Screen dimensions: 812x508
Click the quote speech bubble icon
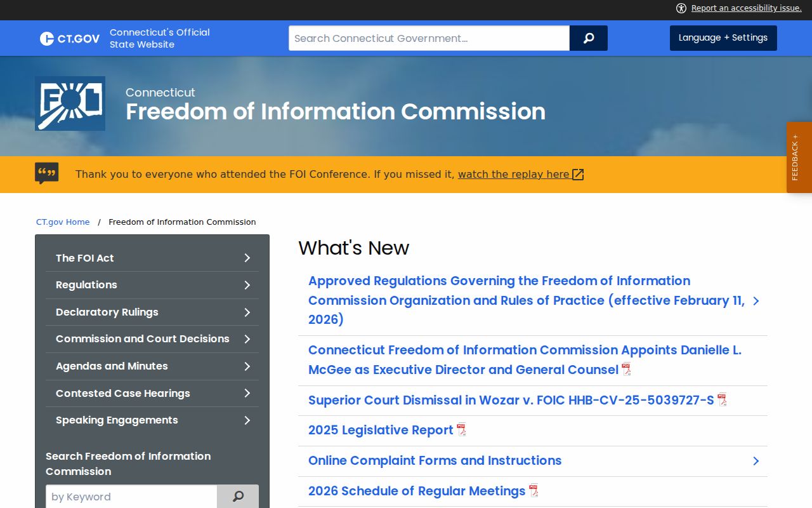point(47,174)
